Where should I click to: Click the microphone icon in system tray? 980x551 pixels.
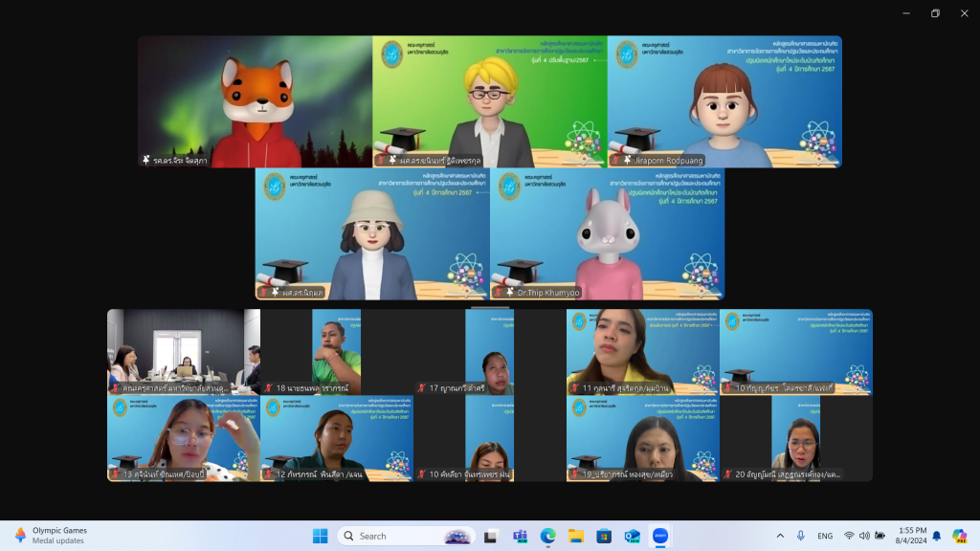click(801, 536)
